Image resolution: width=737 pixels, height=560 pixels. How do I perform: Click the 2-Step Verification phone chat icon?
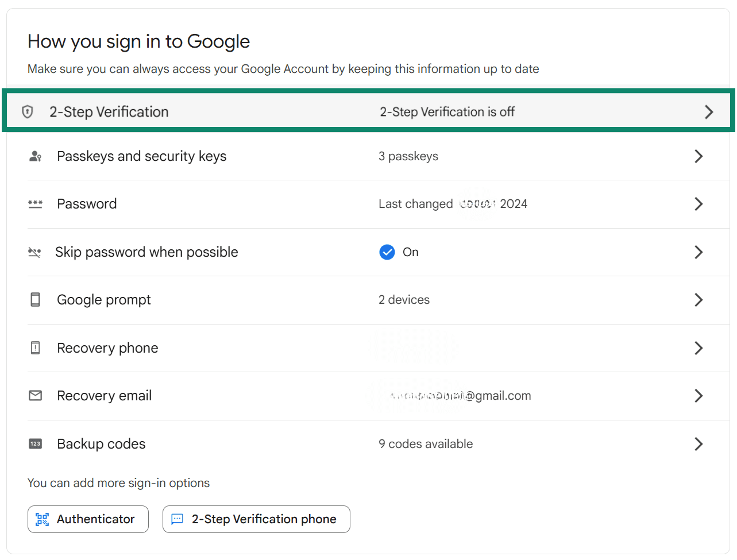click(x=178, y=519)
